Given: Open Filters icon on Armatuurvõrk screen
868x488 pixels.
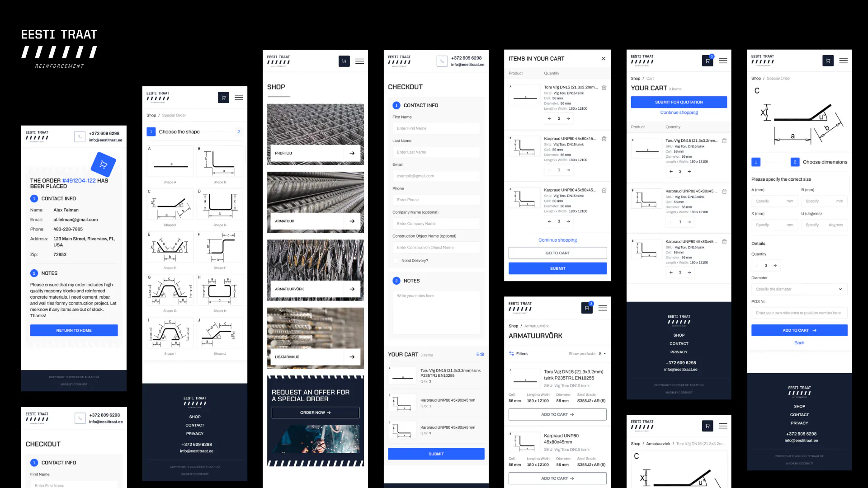Looking at the screenshot, I should [x=511, y=354].
